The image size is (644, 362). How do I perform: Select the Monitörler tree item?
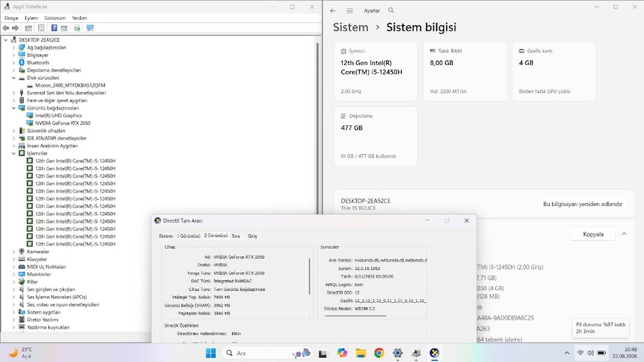tap(38, 274)
